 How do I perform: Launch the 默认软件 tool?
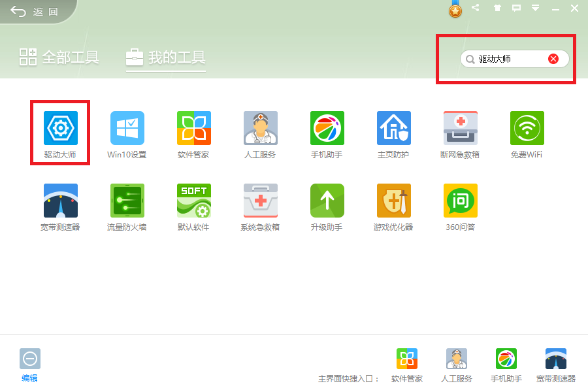click(194, 201)
